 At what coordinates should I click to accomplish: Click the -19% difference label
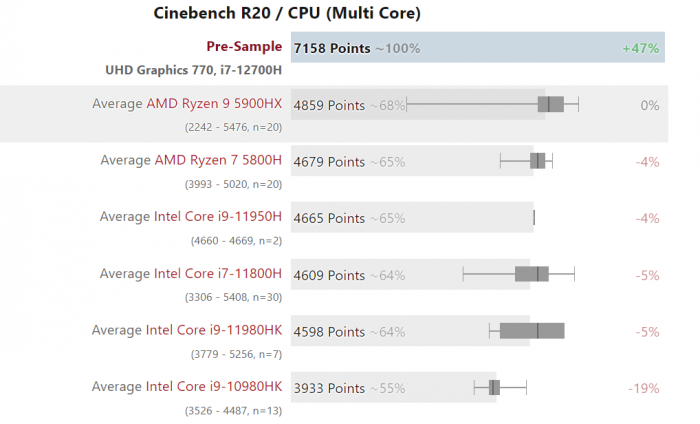click(644, 388)
